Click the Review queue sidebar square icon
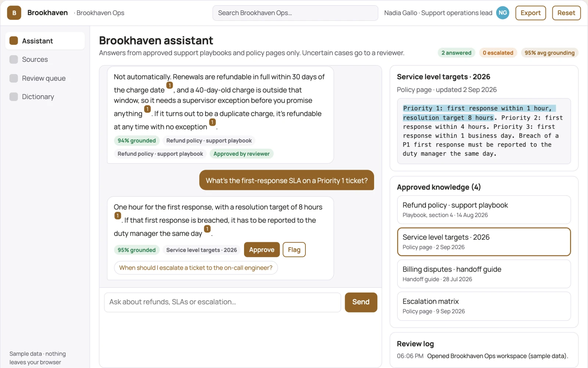This screenshot has width=588, height=368. (14, 78)
